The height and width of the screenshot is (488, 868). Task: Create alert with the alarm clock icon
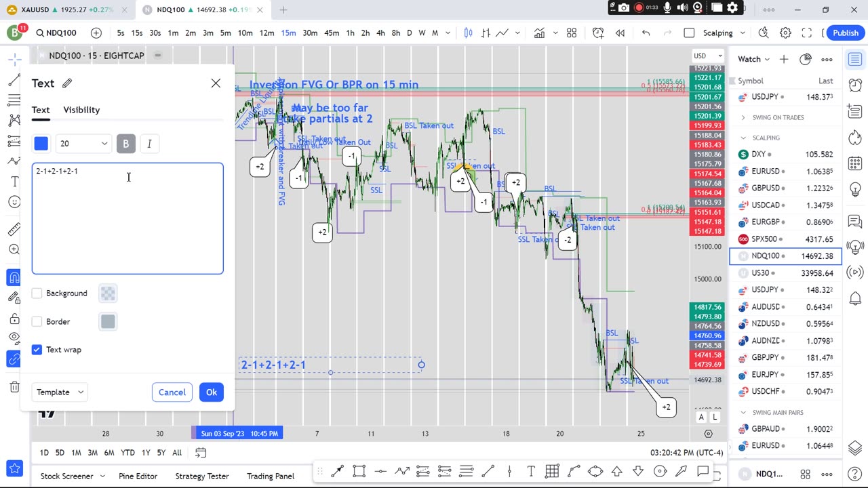(x=598, y=33)
